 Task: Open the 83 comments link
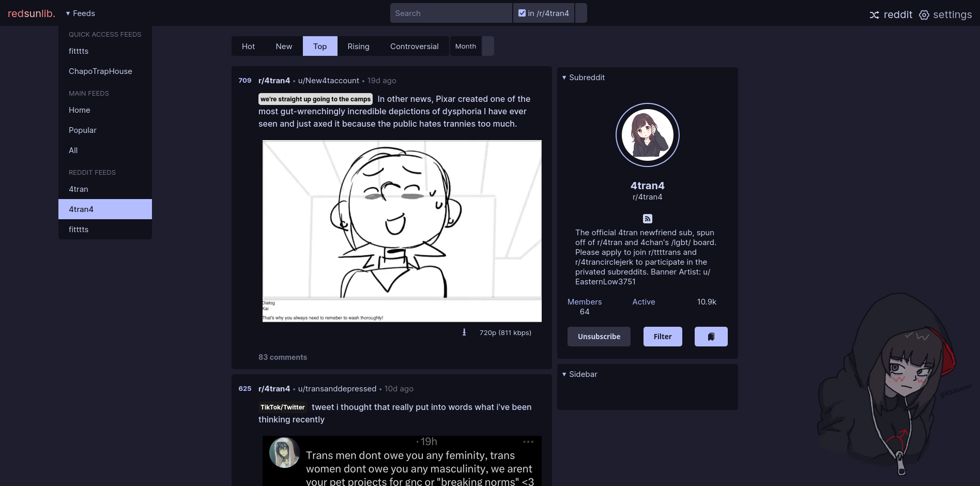tap(283, 357)
